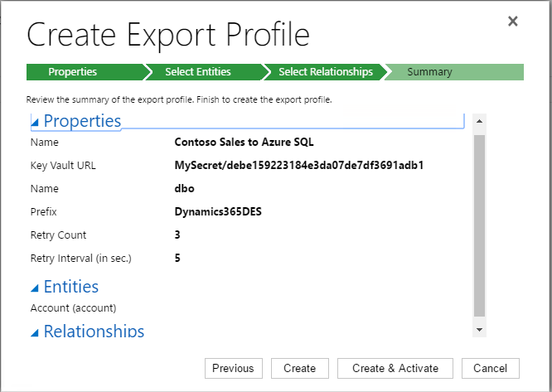This screenshot has height=392, width=552.
Task: Collapse the Relationships section triangle
Action: 35,333
